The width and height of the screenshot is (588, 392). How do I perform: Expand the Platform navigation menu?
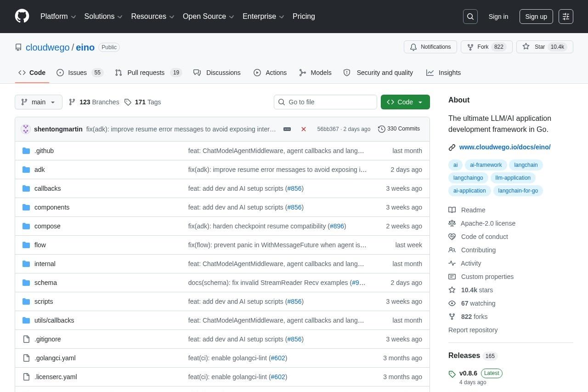[58, 17]
